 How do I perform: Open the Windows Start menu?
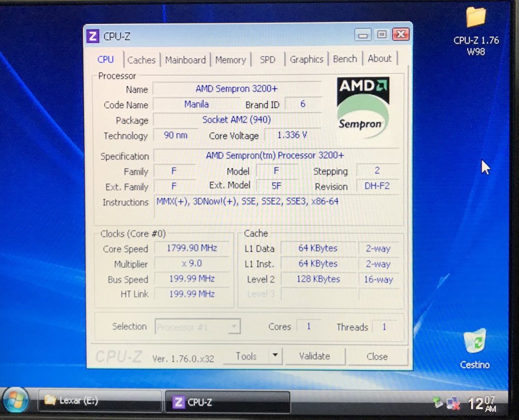point(16,401)
